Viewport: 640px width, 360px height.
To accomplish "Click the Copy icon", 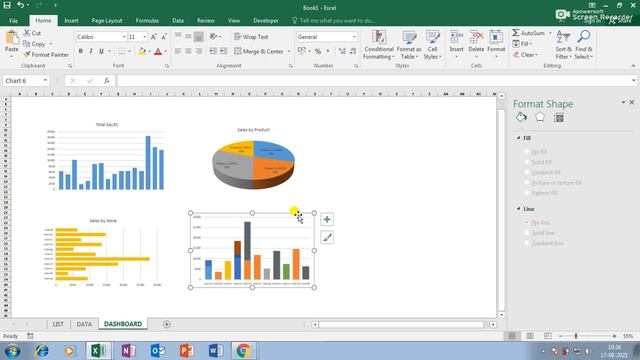I will pyautogui.click(x=27, y=44).
